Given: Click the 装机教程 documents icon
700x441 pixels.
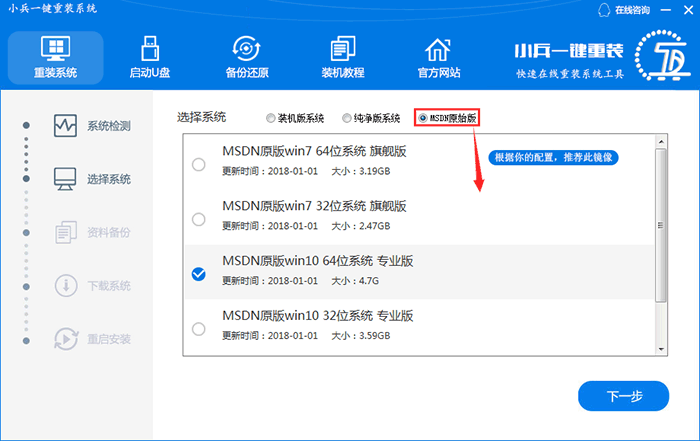Looking at the screenshot, I should pos(343,48).
